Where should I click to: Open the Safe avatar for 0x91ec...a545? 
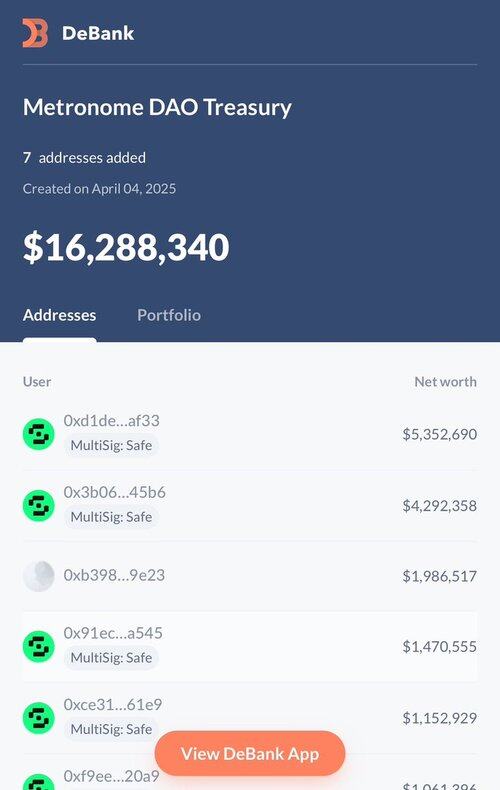tap(38, 646)
